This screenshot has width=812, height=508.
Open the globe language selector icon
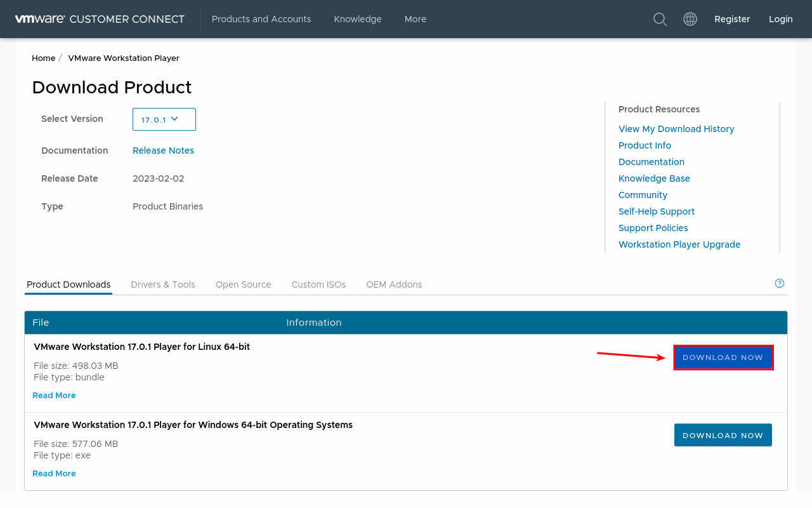pos(690,19)
